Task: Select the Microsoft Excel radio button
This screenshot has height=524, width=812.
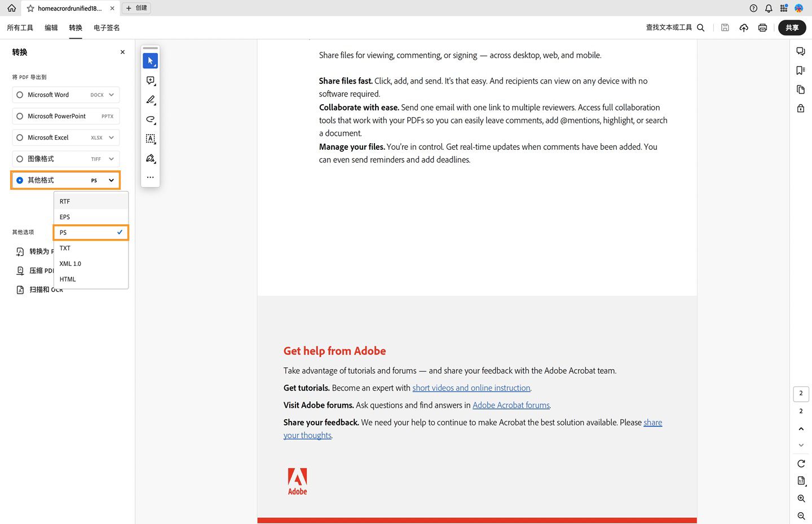Action: point(20,137)
